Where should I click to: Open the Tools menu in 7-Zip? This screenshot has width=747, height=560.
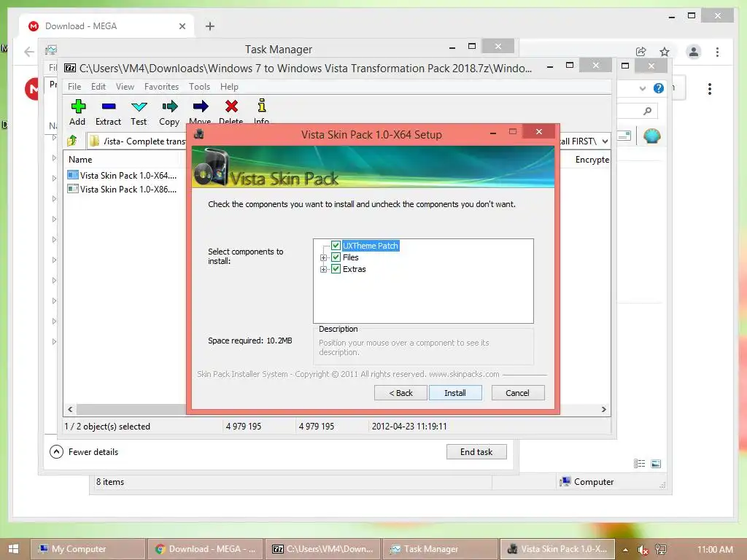click(x=199, y=87)
